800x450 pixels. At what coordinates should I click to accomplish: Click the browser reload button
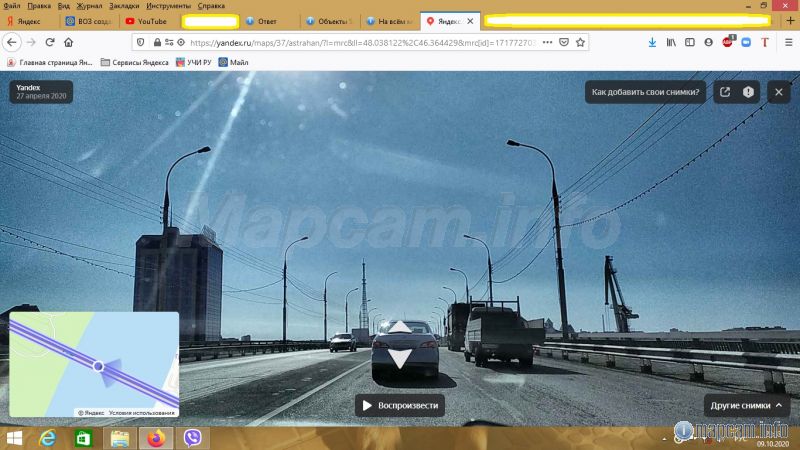pyautogui.click(x=49, y=42)
